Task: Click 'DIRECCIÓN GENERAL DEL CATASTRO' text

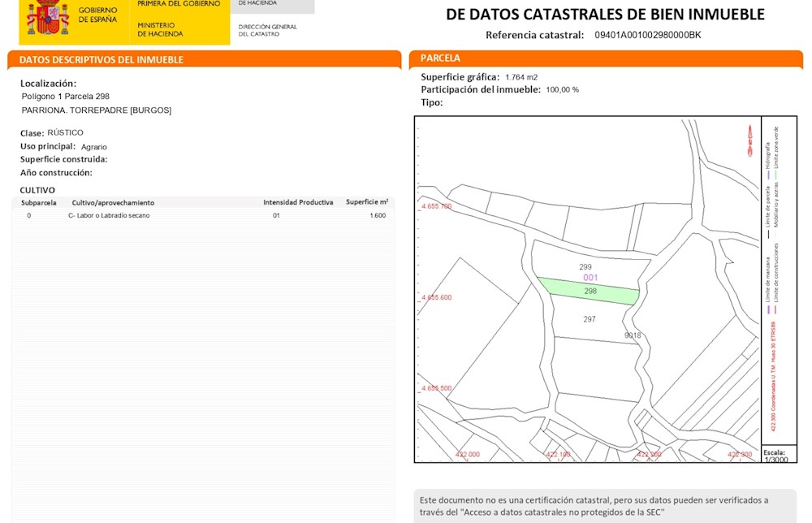Action: point(268,31)
